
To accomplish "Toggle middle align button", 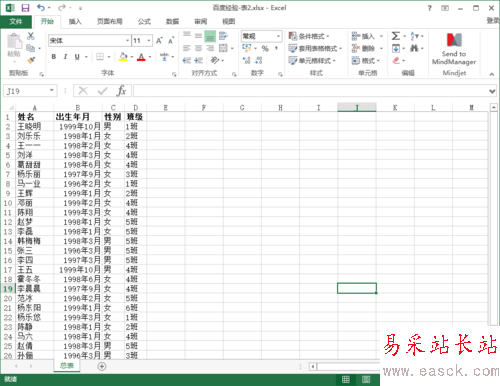I will (x=198, y=36).
